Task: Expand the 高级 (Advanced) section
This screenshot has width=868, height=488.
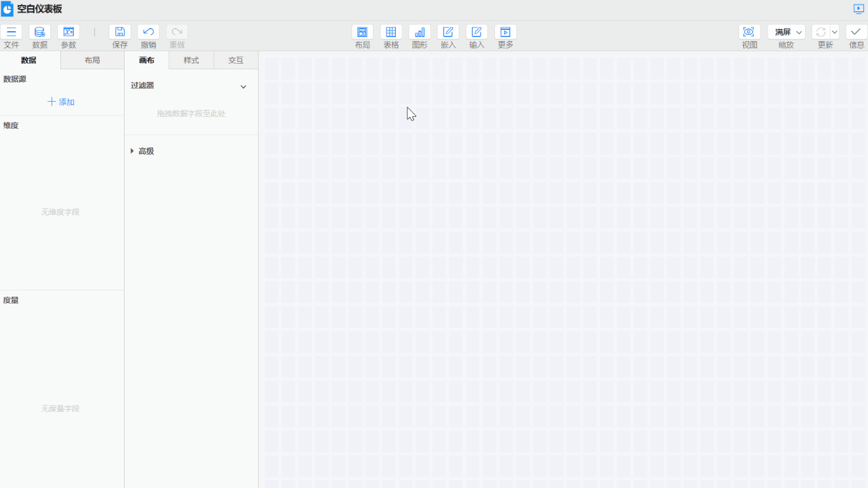Action: coord(132,151)
